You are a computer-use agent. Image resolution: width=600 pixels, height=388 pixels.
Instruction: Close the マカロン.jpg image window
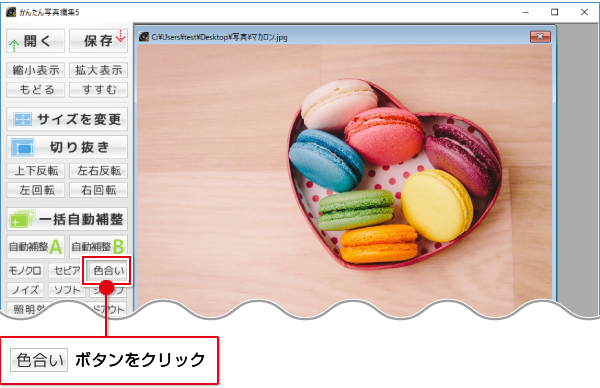[540, 37]
